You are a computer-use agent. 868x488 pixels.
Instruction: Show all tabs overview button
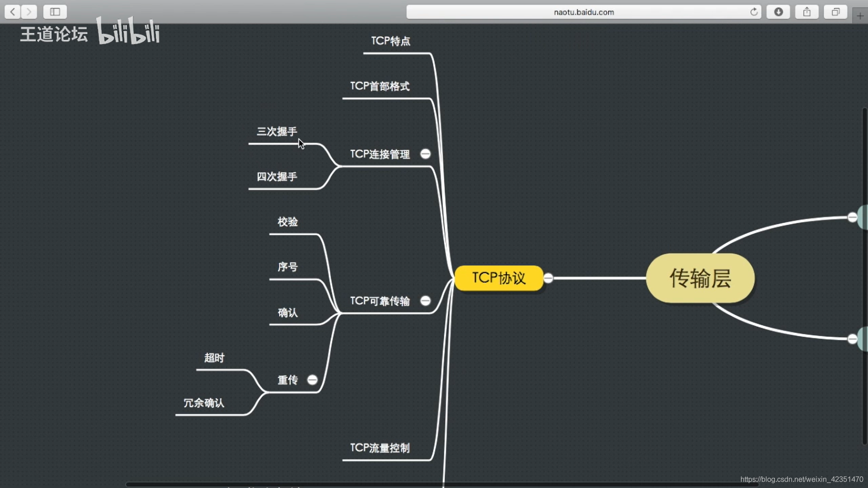[x=835, y=12]
